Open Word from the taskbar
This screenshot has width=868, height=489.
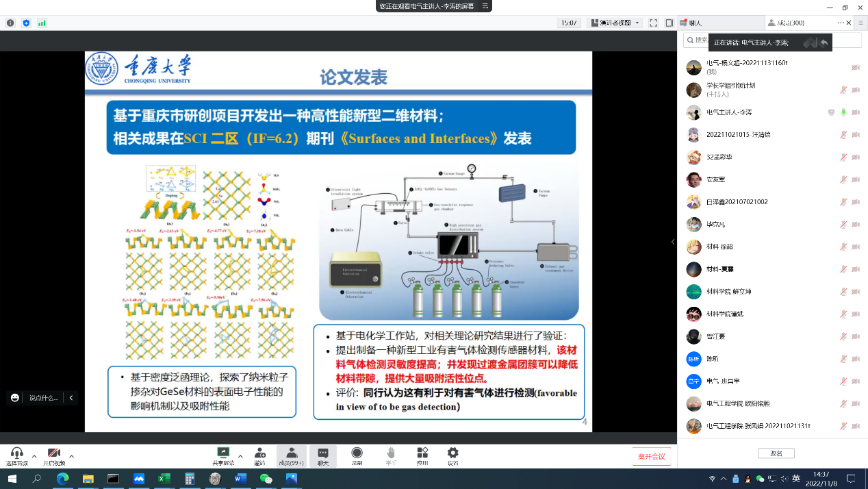[x=240, y=479]
